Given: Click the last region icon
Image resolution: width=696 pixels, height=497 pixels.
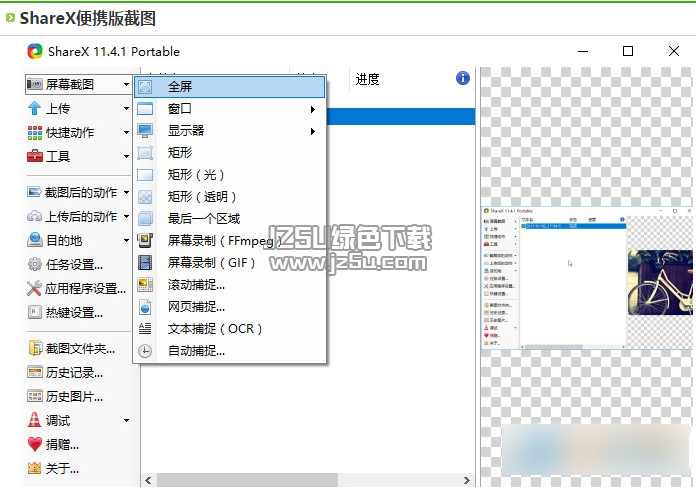Looking at the screenshot, I should tap(145, 218).
